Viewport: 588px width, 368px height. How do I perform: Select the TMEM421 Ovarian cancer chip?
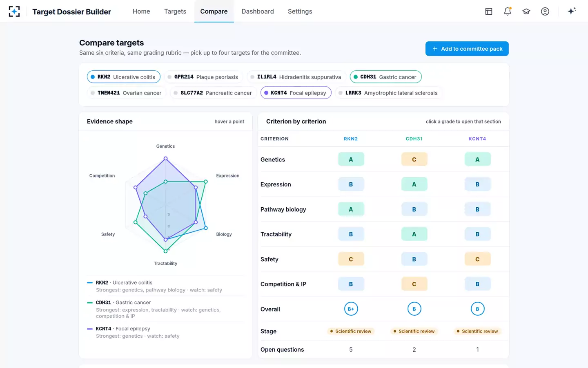[126, 93]
